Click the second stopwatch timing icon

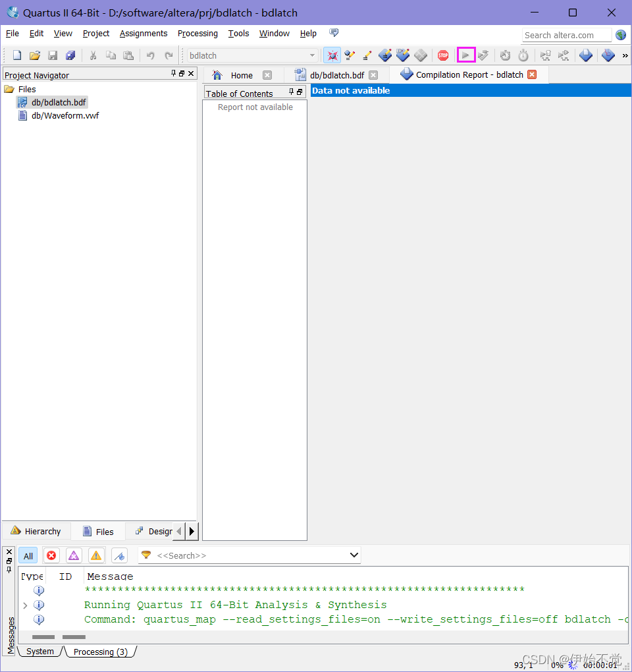click(523, 55)
